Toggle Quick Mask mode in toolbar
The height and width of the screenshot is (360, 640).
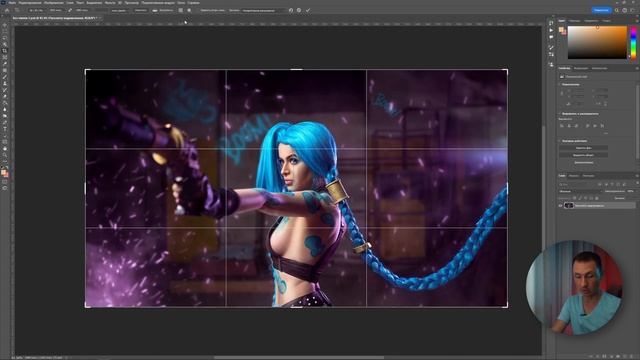coord(4,182)
